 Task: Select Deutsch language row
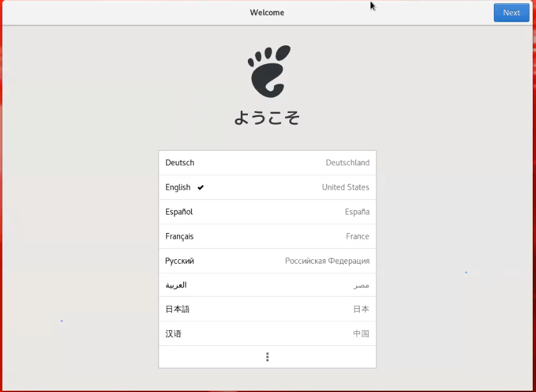click(x=267, y=163)
